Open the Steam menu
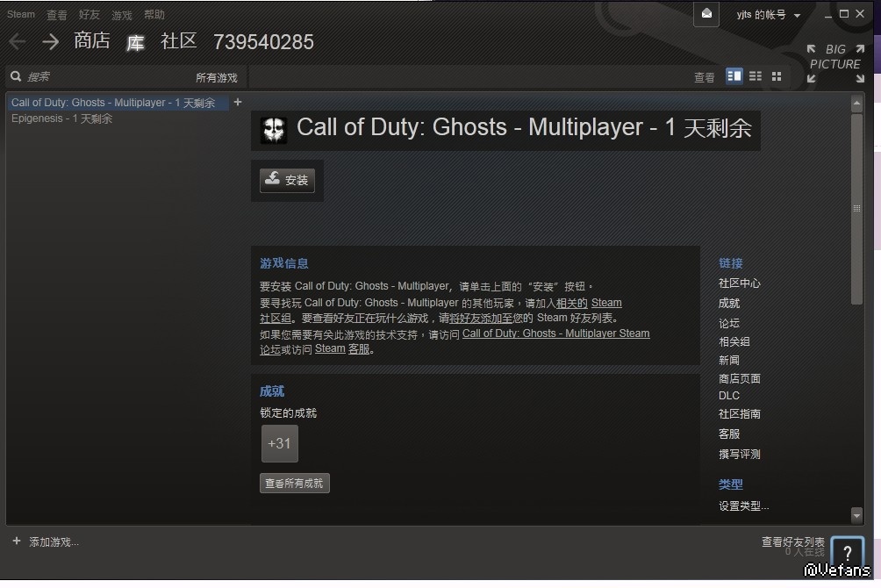This screenshot has height=588, width=881. tap(21, 14)
